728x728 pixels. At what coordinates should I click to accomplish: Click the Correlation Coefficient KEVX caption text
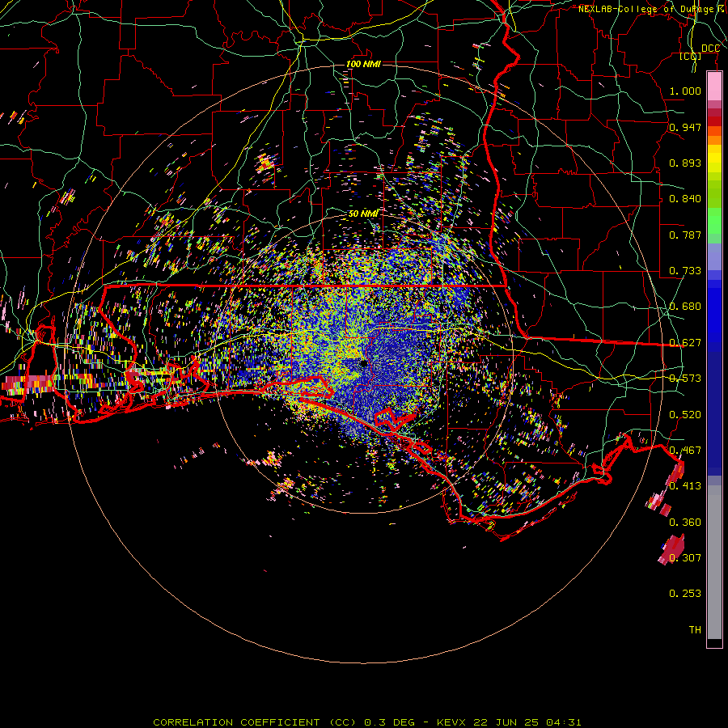pyautogui.click(x=366, y=722)
